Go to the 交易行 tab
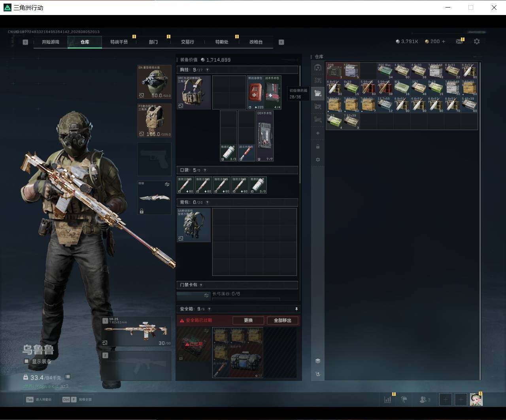This screenshot has width=506, height=420. pyautogui.click(x=187, y=42)
